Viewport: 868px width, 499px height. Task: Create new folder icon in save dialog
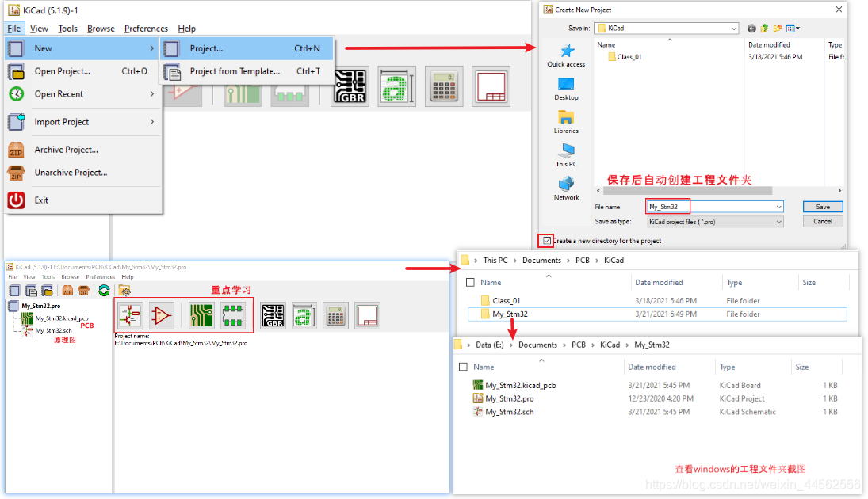[777, 29]
